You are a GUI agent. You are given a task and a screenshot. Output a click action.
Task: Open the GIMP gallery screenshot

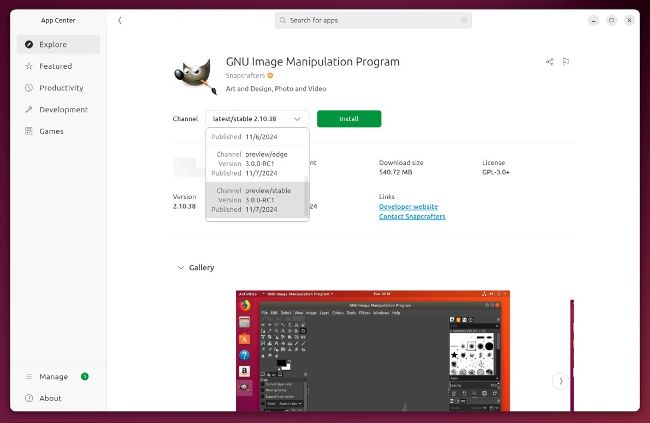[373, 351]
